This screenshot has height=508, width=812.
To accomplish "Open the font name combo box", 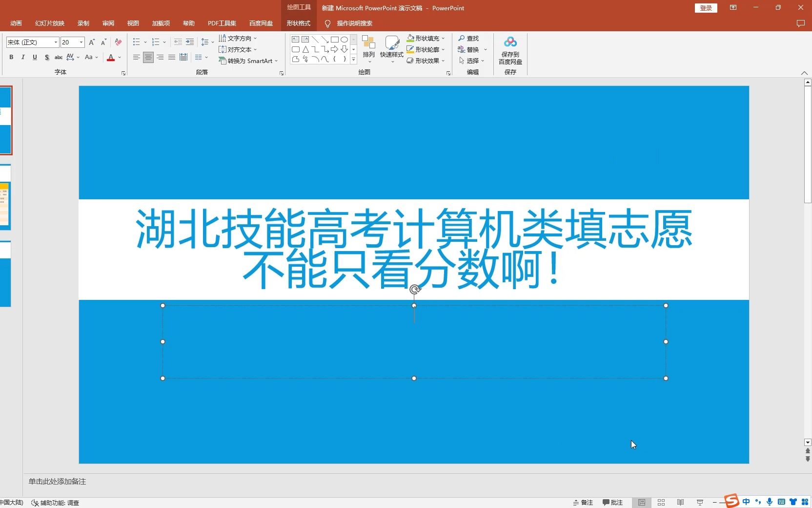I will 32,42.
